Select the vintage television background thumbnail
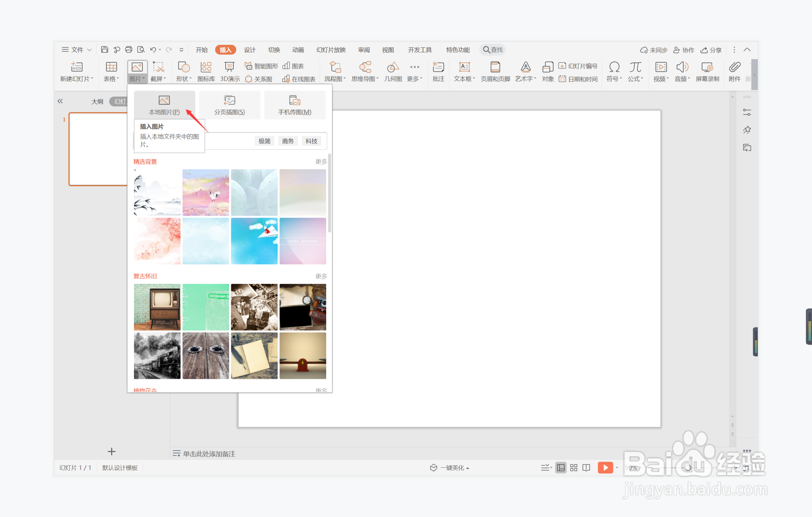The image size is (812, 517). 157,307
